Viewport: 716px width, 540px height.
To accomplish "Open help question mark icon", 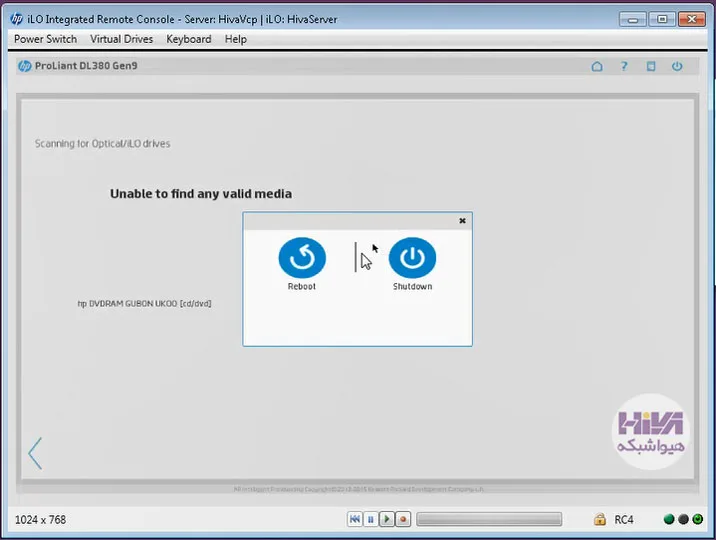I will click(x=624, y=67).
